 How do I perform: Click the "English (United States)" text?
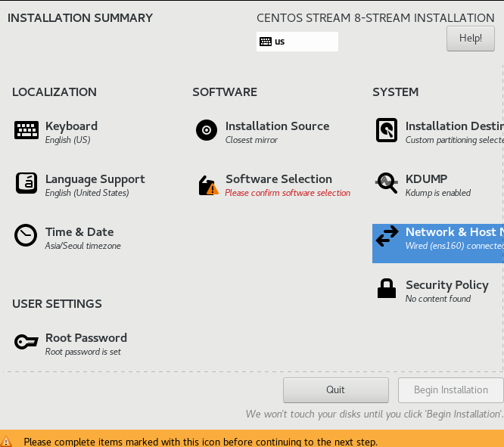[87, 193]
